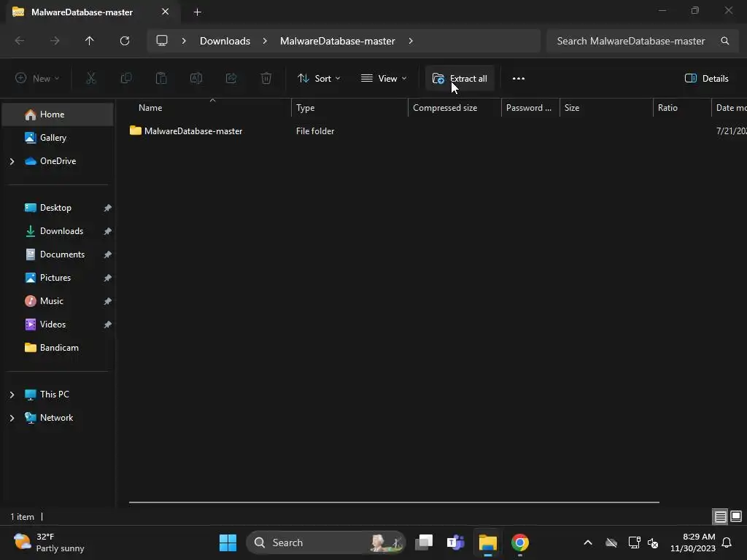Image resolution: width=747 pixels, height=560 pixels.
Task: Sort by the Password column header
Action: click(x=530, y=108)
